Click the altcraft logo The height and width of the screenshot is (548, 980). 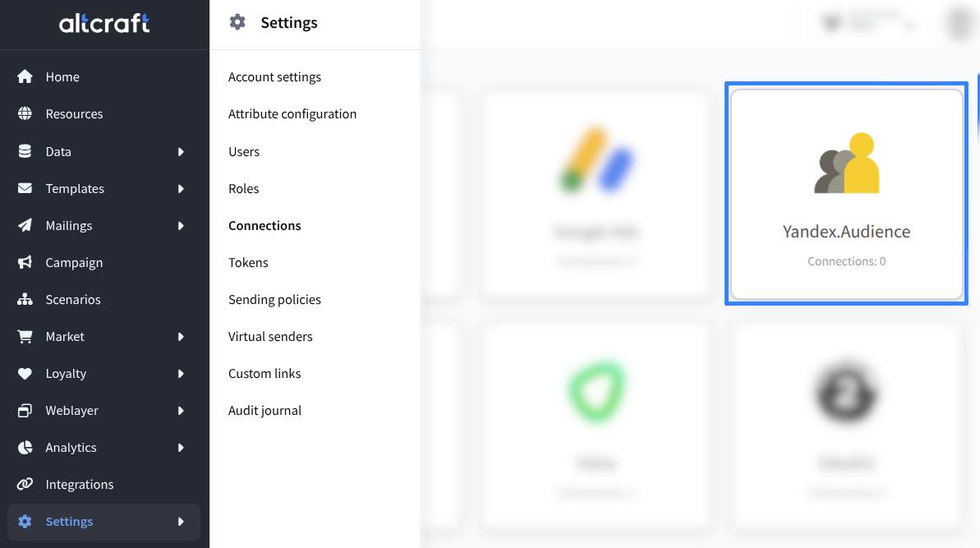click(x=104, y=24)
